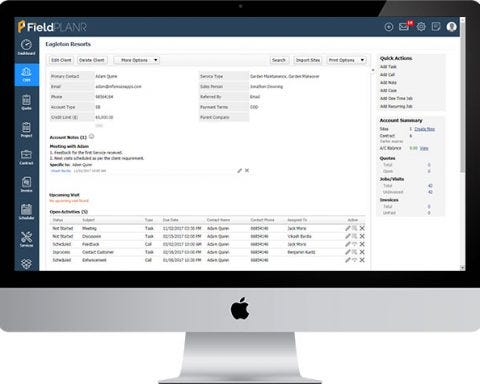This screenshot has width=480, height=384.
Task: Click the page vertical scrollbar
Action: (462, 100)
